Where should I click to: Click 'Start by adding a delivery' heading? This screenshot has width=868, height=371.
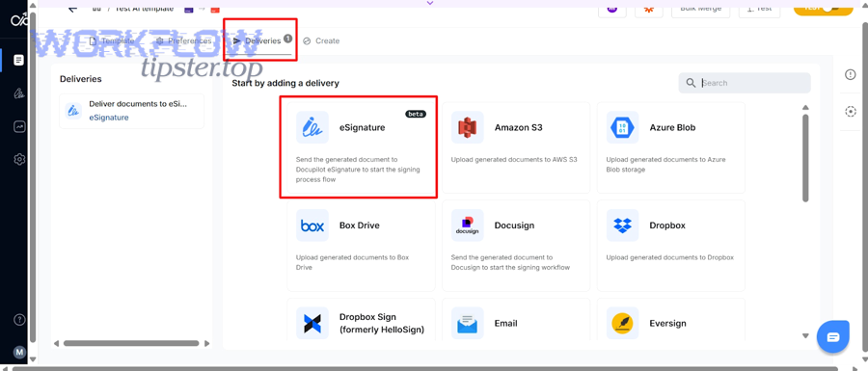(x=285, y=83)
